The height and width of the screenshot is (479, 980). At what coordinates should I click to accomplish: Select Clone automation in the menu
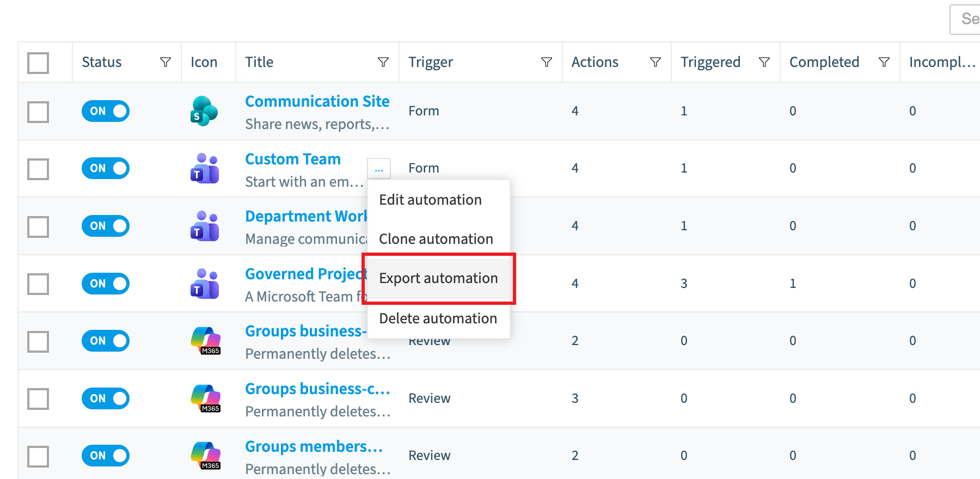pos(439,239)
